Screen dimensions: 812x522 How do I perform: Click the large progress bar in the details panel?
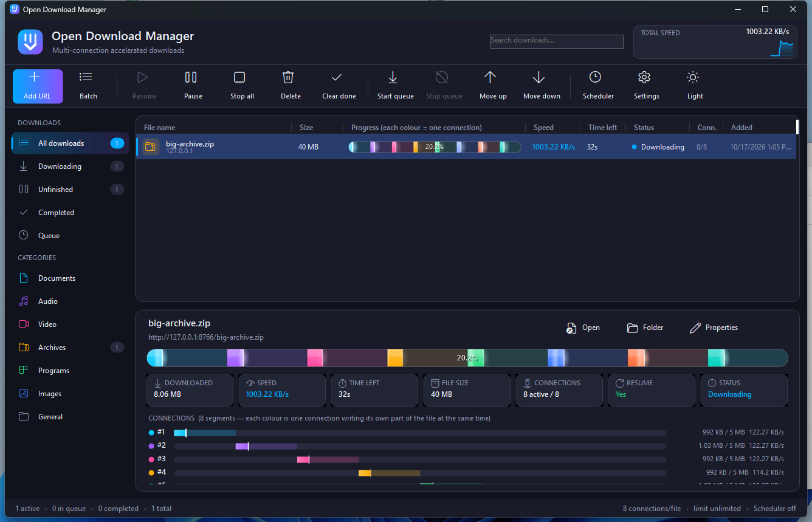point(467,358)
